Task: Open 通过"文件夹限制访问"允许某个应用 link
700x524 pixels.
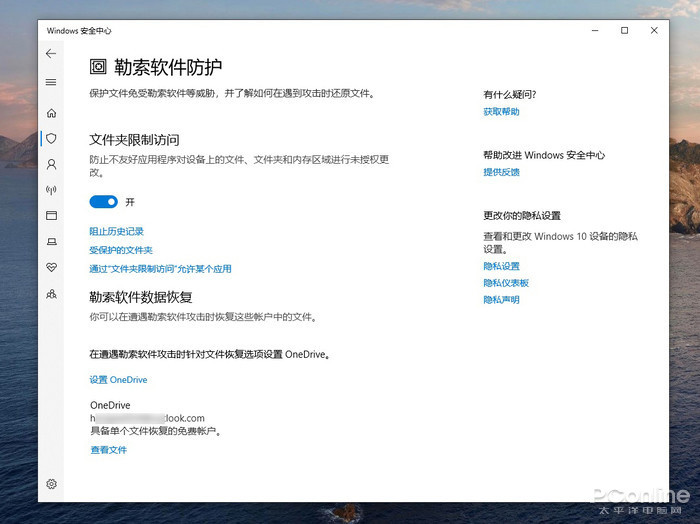Action: (160, 269)
